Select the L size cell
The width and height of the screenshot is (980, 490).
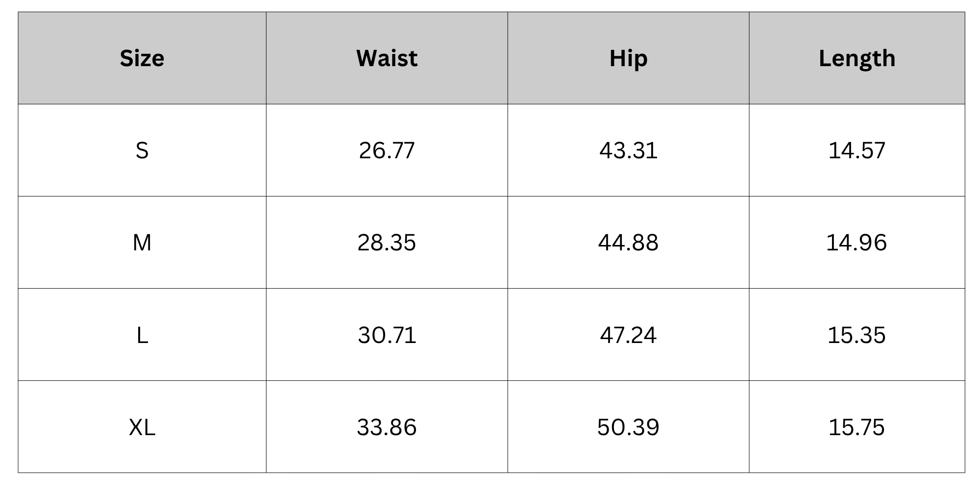pyautogui.click(x=142, y=335)
